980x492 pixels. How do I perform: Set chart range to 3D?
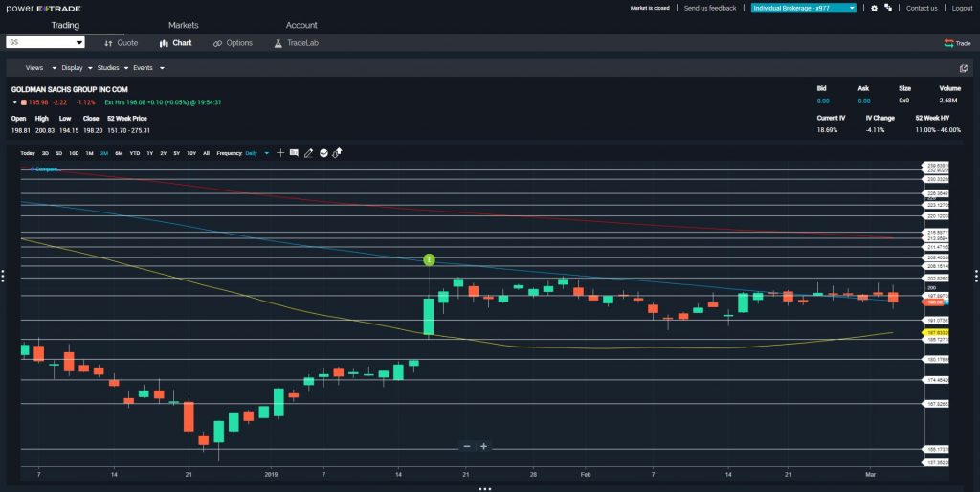45,153
